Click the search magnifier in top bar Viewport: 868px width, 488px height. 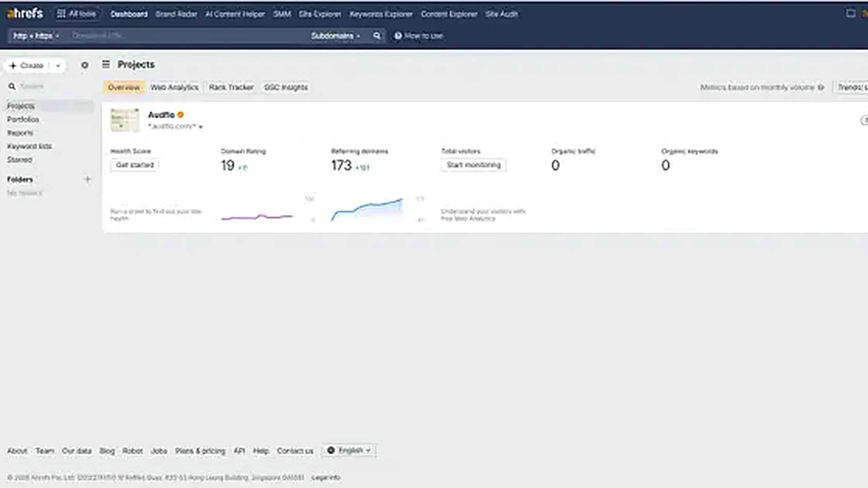[377, 36]
